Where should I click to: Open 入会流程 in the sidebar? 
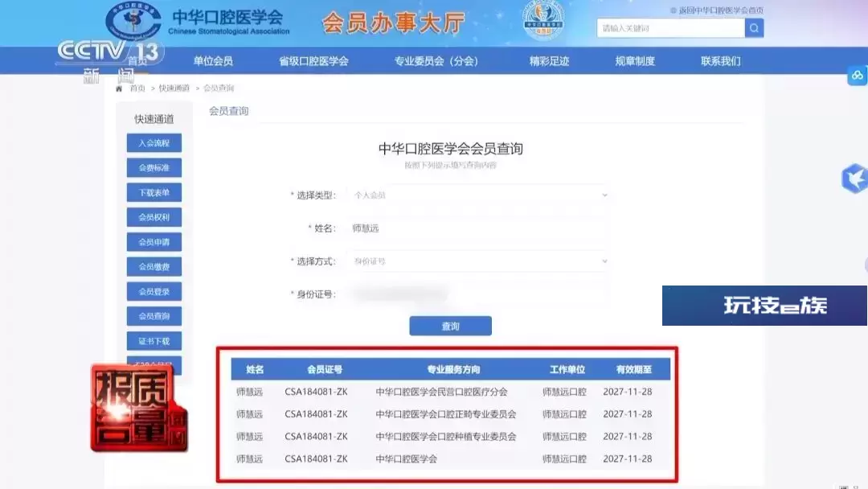click(154, 143)
